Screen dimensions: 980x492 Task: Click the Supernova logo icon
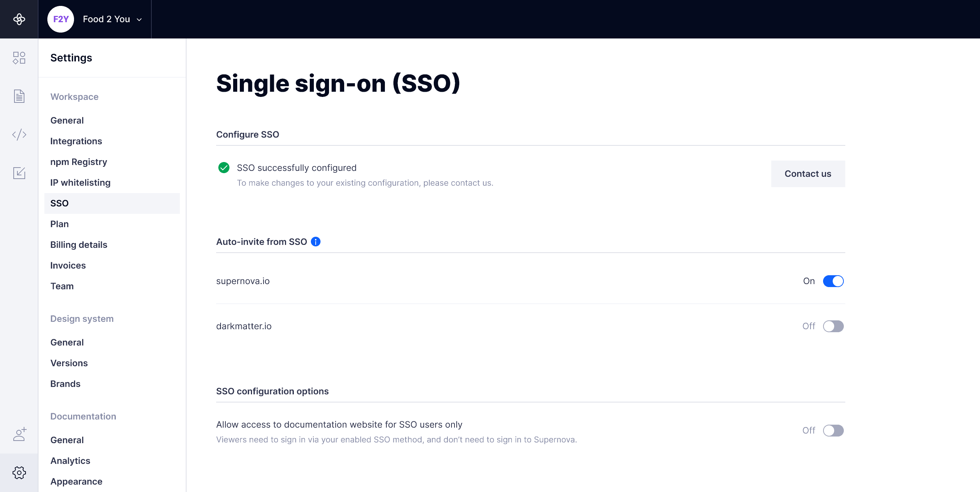(19, 19)
